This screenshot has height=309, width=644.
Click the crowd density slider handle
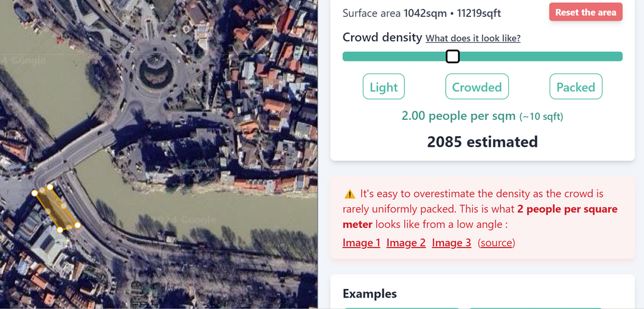pos(452,57)
